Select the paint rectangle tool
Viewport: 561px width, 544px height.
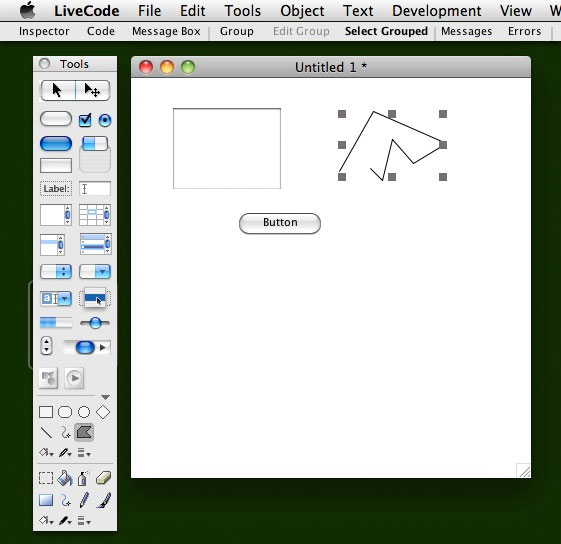46,500
